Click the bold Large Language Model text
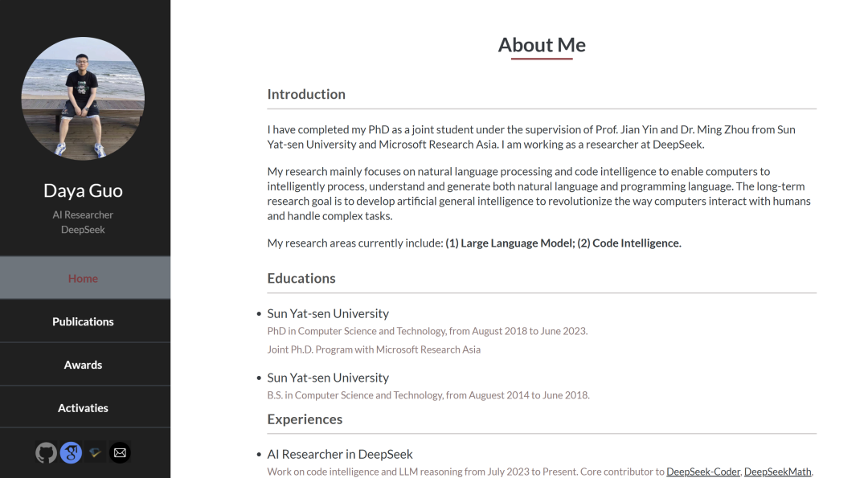Image resolution: width=868 pixels, height=478 pixels. tap(508, 243)
